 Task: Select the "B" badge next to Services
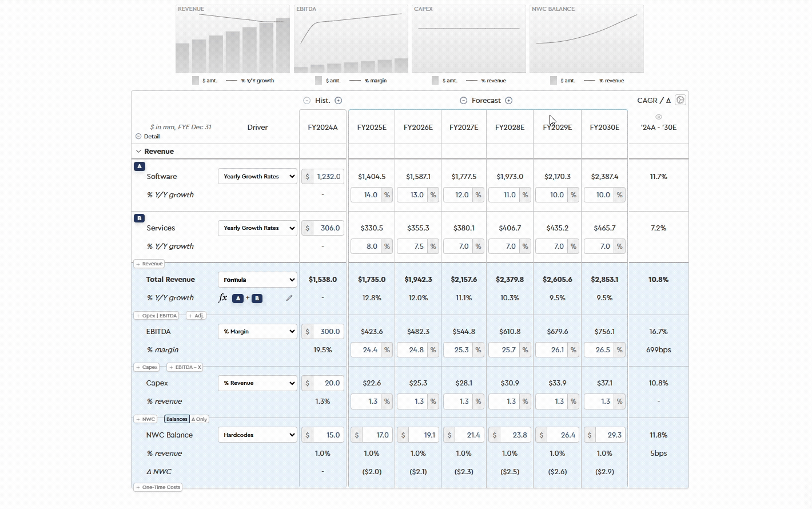[x=139, y=218]
